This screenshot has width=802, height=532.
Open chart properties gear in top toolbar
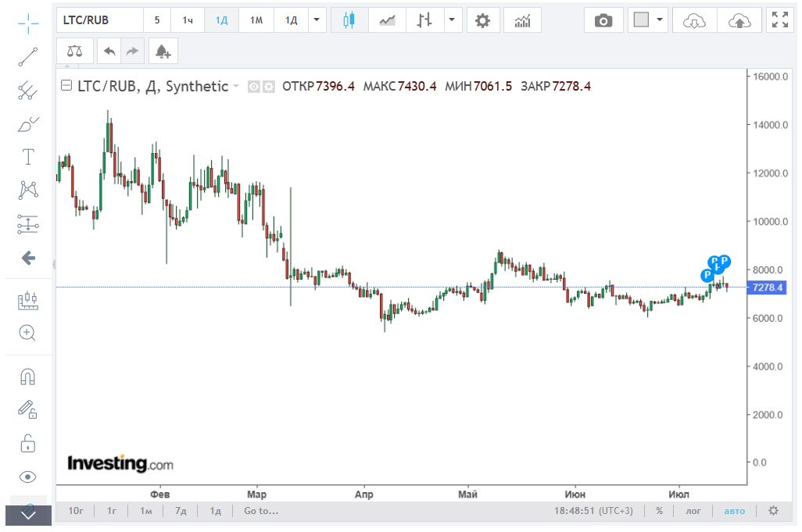pos(483,20)
